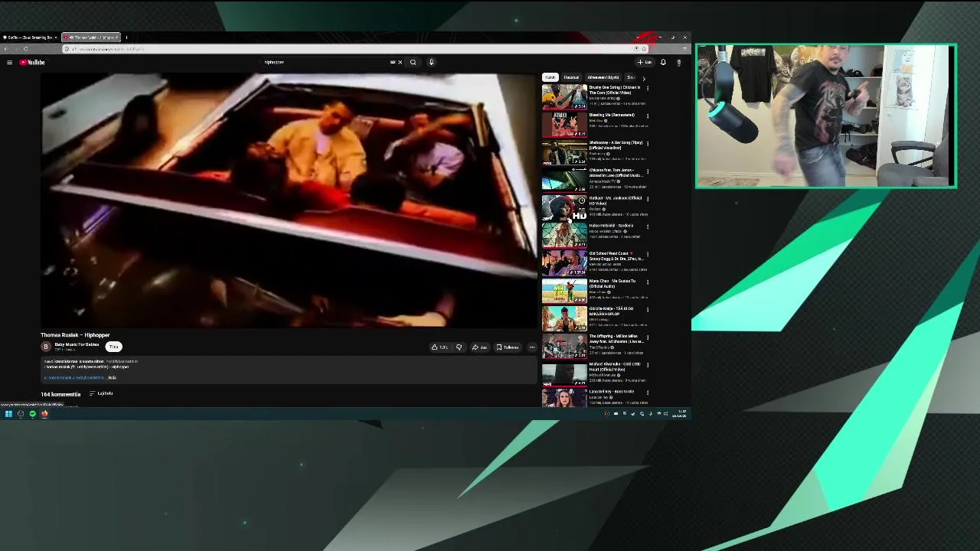The image size is (980, 551).
Task: Open the YouTube hamburger guide menu
Action: point(9,62)
